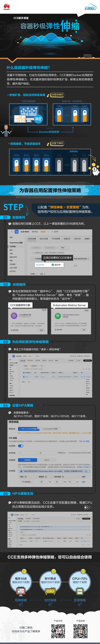This screenshot has width=100, height=644.
Task: Open the 定时任务 tab
Action: click(x=77, y=239)
